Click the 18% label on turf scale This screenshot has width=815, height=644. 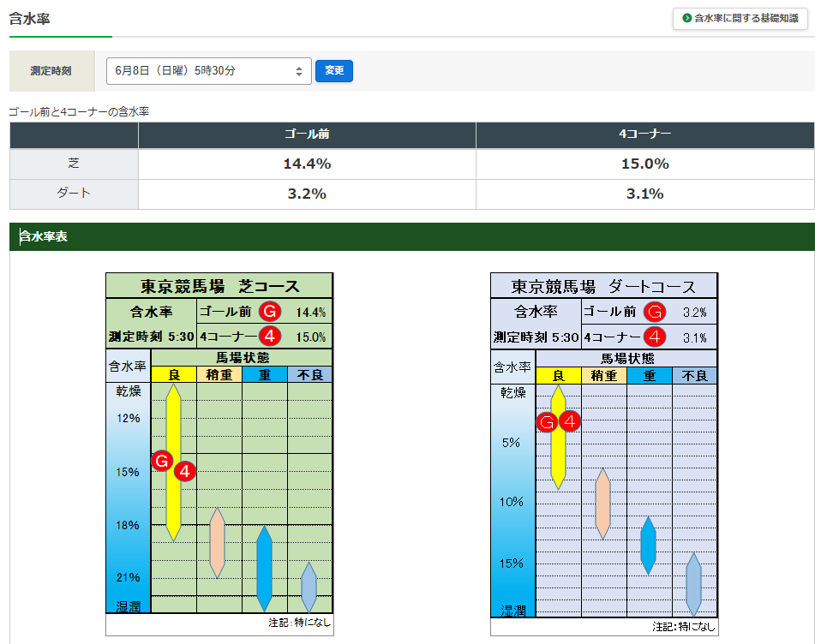128,525
